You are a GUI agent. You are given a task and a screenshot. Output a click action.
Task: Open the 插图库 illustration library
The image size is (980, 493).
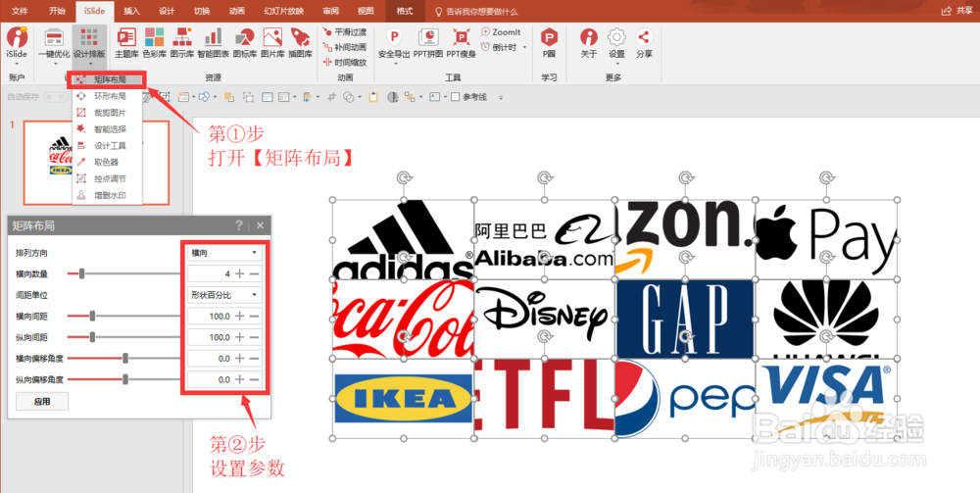point(300,43)
